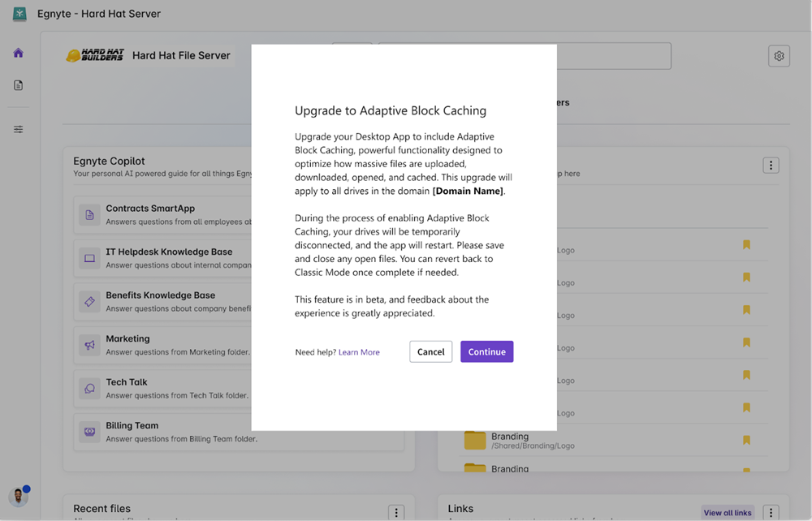Open the Recent files three-dot menu
Screen dimensions: 812x521
[395, 512]
